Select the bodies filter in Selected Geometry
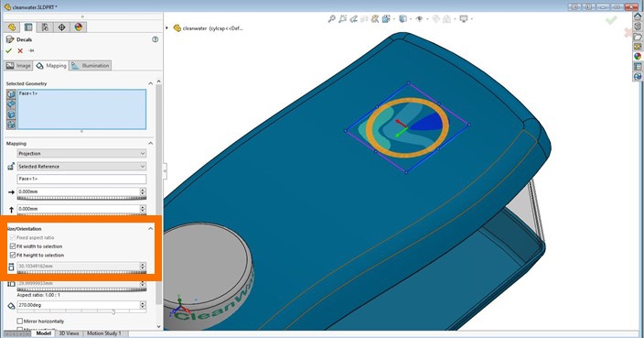This screenshot has width=644, height=338. pos(11,114)
